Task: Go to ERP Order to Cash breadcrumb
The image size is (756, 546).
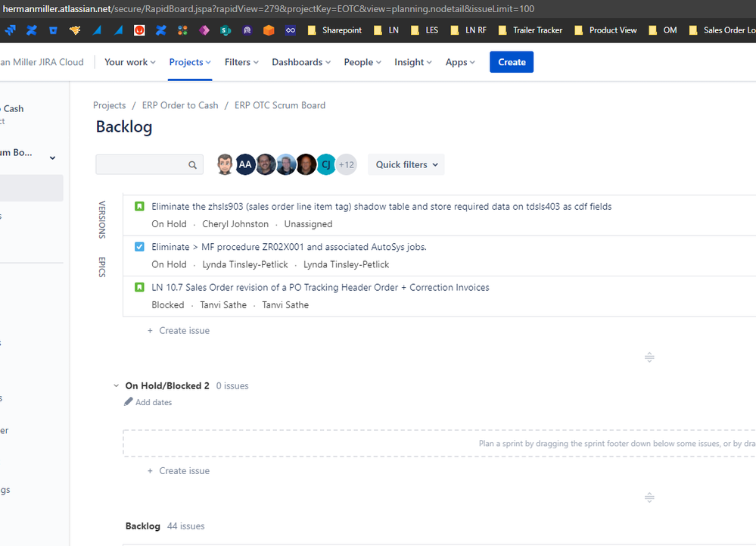Action: point(180,105)
